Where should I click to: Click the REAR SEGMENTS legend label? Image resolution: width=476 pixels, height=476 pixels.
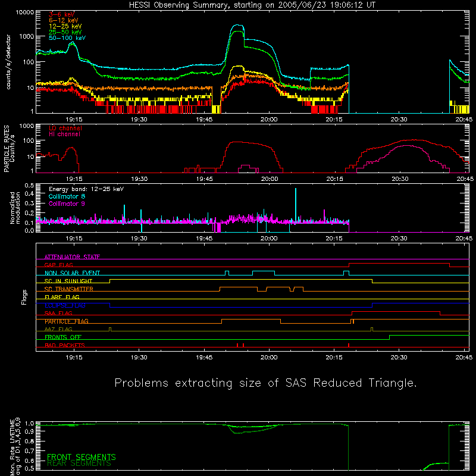79,464
